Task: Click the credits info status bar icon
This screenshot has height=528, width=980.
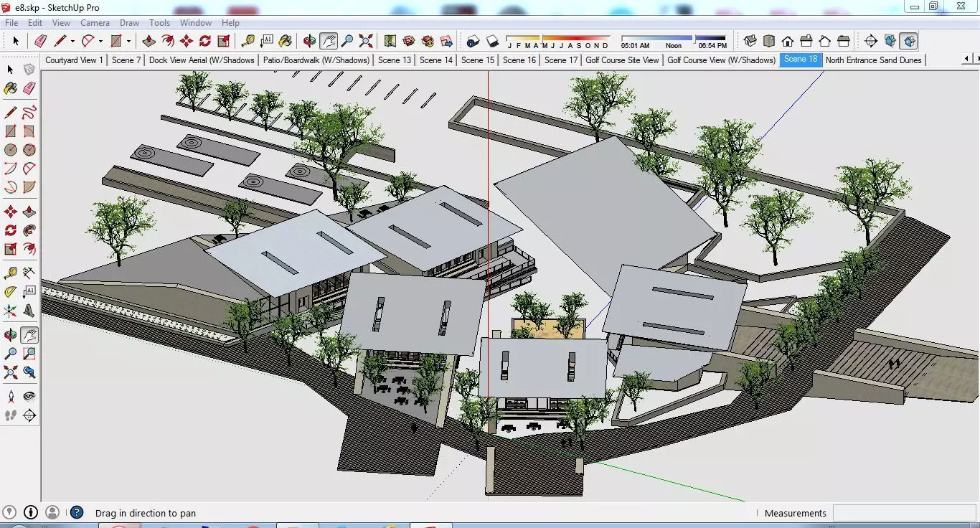Action: point(31,513)
